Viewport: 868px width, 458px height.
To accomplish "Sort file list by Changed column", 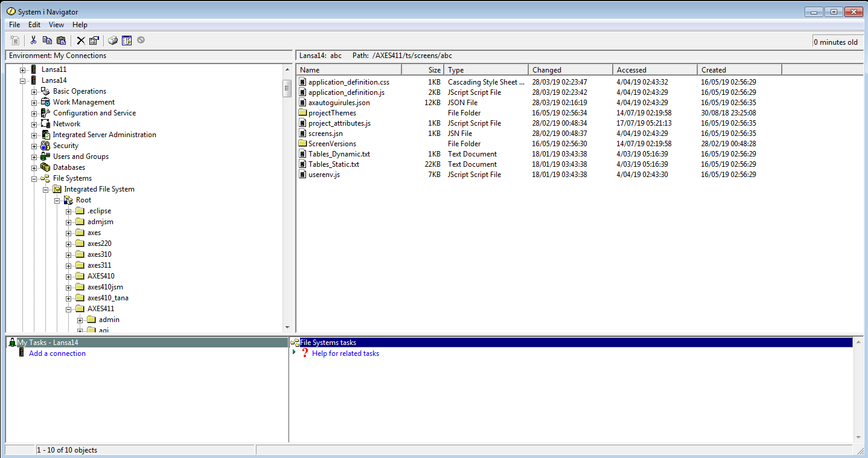I will [570, 70].
